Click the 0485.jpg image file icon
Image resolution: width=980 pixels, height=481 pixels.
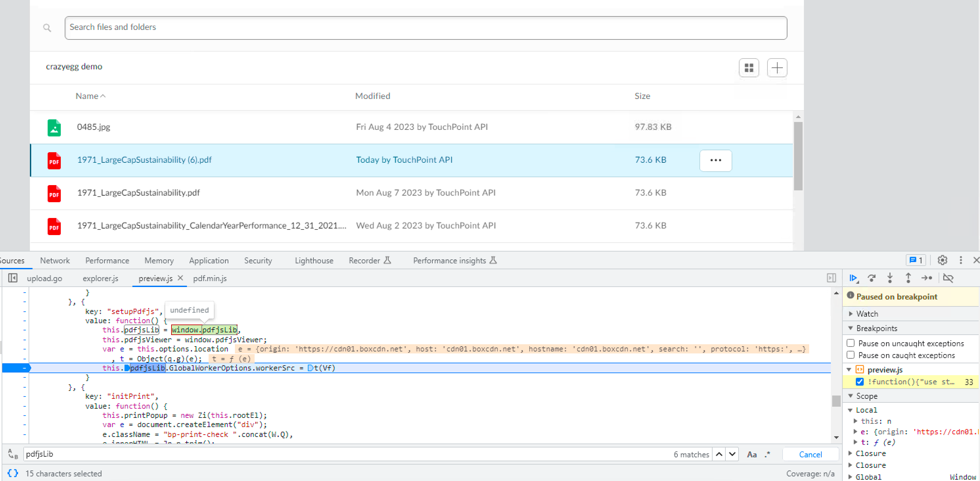54,128
